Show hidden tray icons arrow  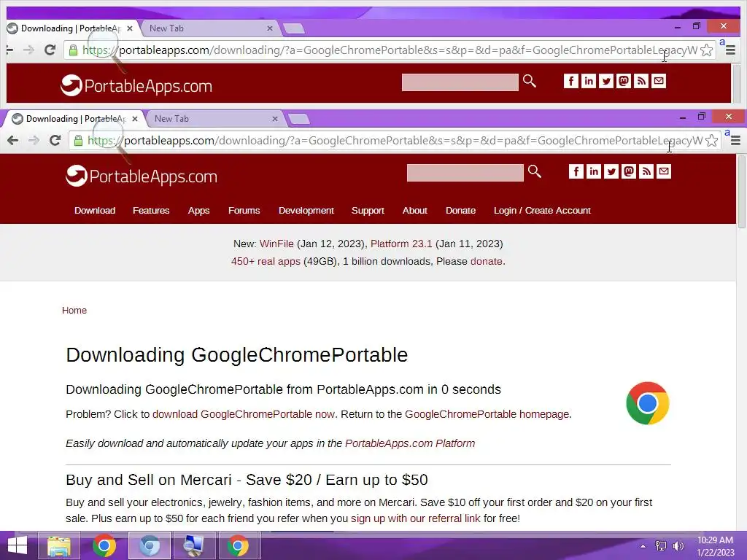click(x=643, y=546)
